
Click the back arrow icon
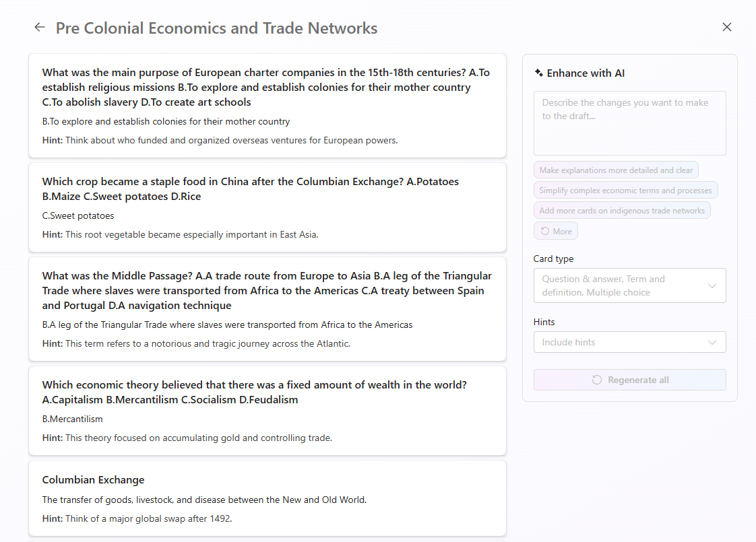click(x=40, y=28)
